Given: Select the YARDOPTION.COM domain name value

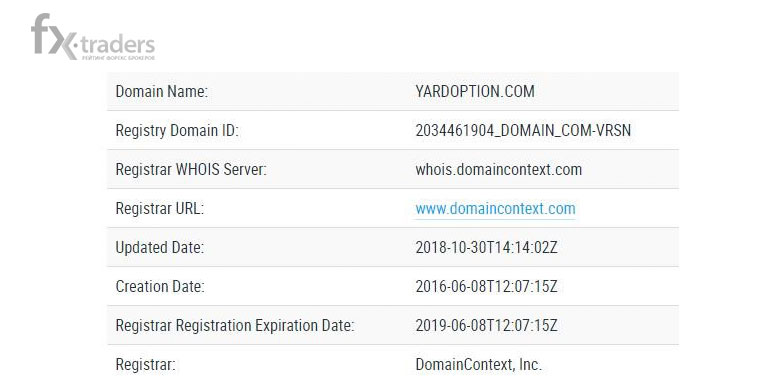Looking at the screenshot, I should click(475, 92).
